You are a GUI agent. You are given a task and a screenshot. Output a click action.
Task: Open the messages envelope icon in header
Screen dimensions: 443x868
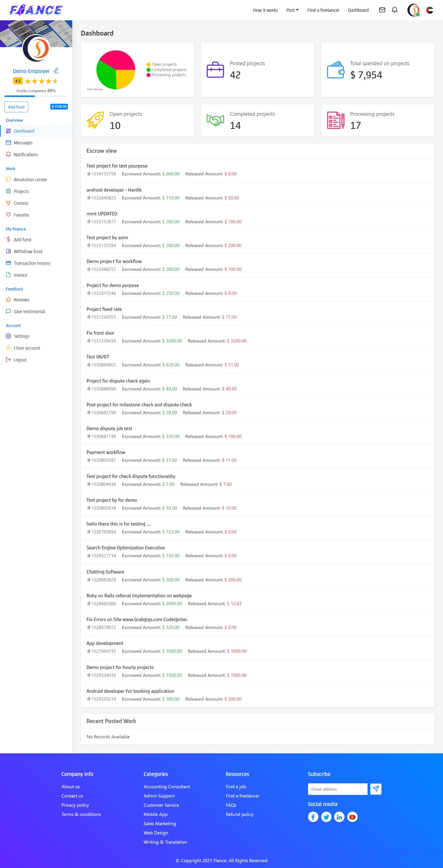coord(382,10)
